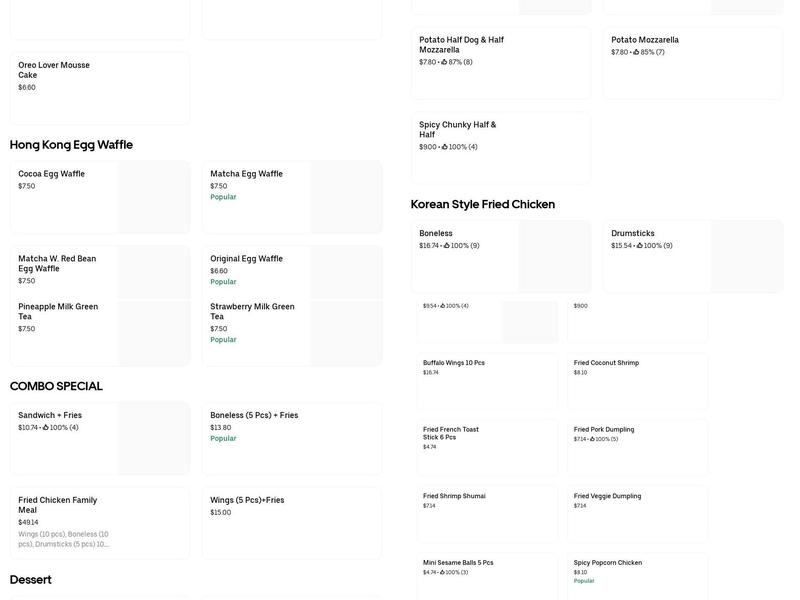The width and height of the screenshot is (800, 600).
Task: Click the Hong Kong Egg Waffle section heading
Action: pyautogui.click(x=70, y=144)
